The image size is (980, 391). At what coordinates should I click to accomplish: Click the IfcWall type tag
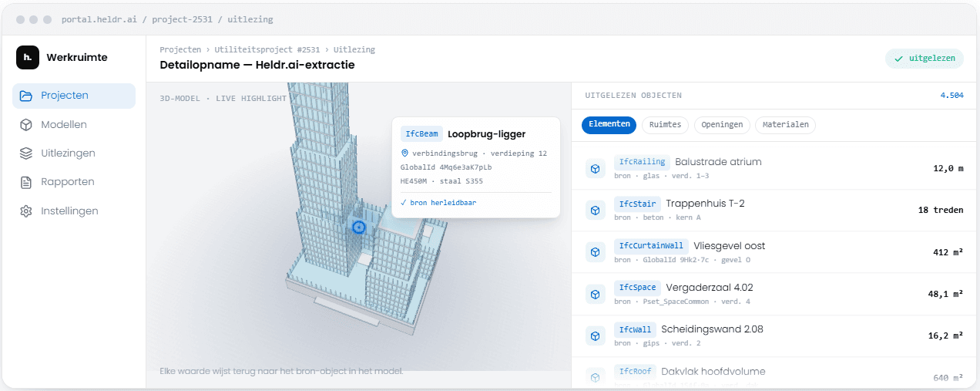click(634, 329)
